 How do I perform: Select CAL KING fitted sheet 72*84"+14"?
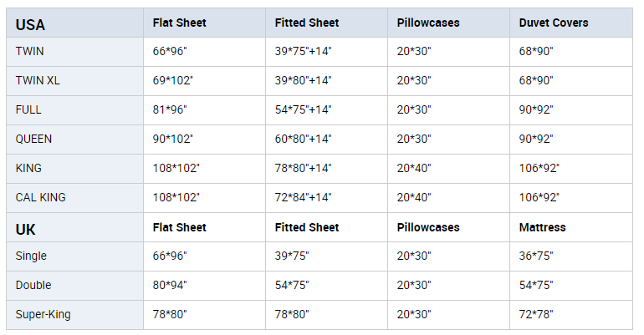point(303,197)
